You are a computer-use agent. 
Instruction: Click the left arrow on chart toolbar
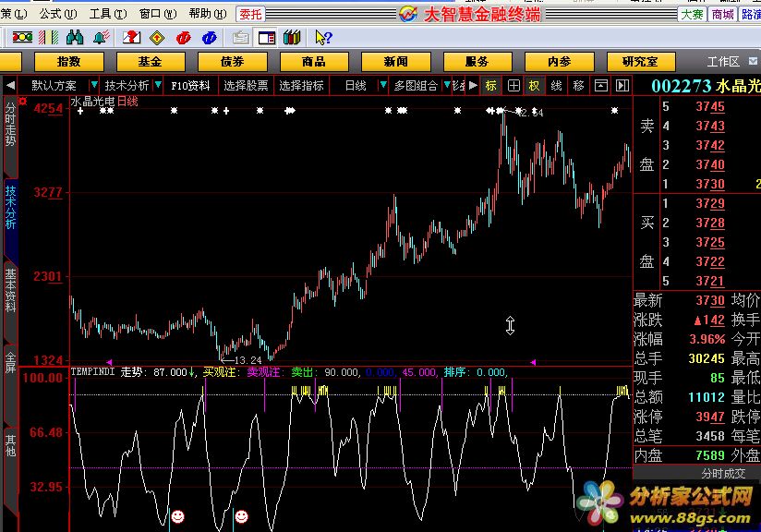pyautogui.click(x=10, y=86)
